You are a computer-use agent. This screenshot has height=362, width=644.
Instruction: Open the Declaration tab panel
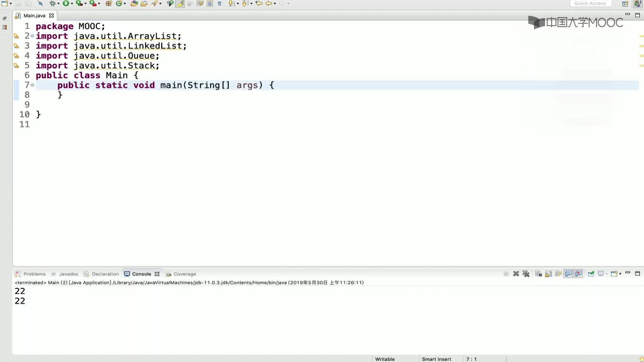(x=105, y=274)
